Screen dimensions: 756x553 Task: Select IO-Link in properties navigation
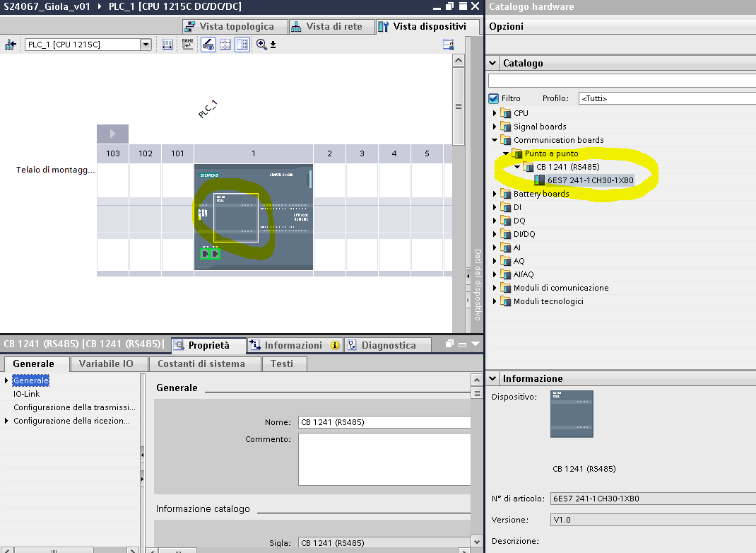tap(27, 394)
